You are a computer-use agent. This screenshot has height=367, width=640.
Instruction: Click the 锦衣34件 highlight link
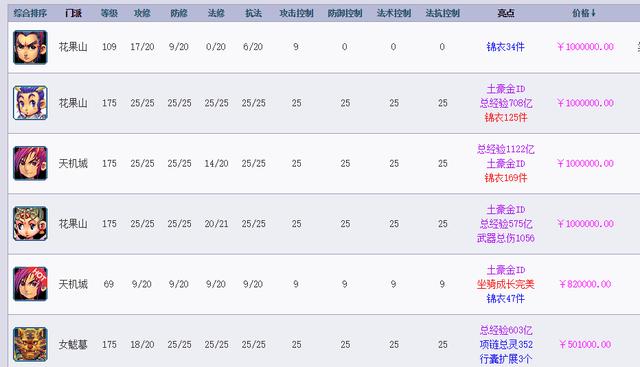click(x=505, y=47)
